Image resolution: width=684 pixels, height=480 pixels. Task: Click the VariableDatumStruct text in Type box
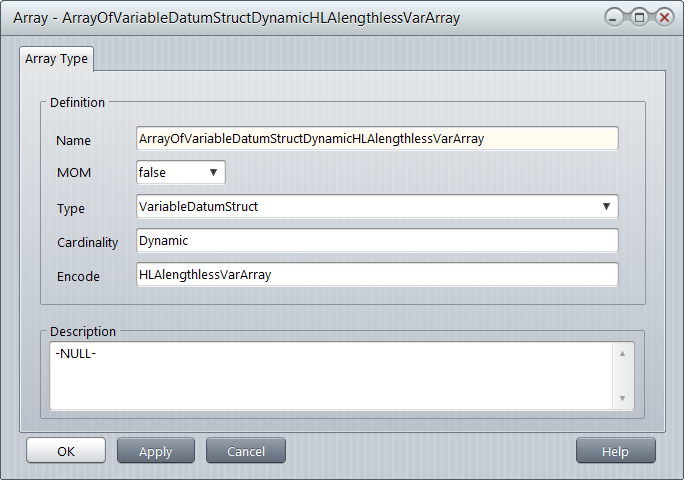pyautogui.click(x=200, y=207)
